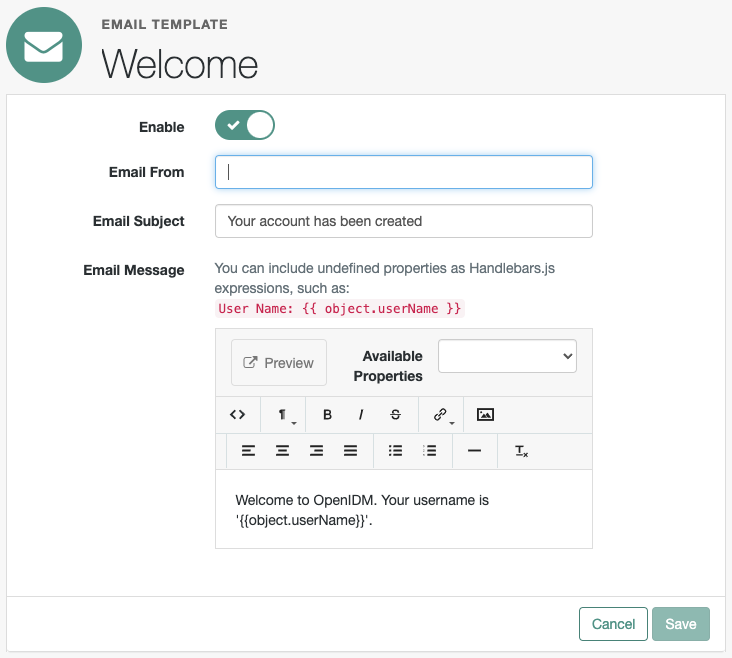The height and width of the screenshot is (658, 732).
Task: Disable the Enable toggle switch
Action: click(x=245, y=125)
